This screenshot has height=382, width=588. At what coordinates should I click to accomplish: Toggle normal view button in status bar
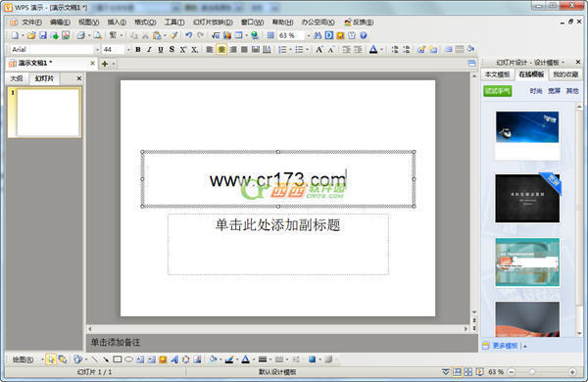point(457,372)
